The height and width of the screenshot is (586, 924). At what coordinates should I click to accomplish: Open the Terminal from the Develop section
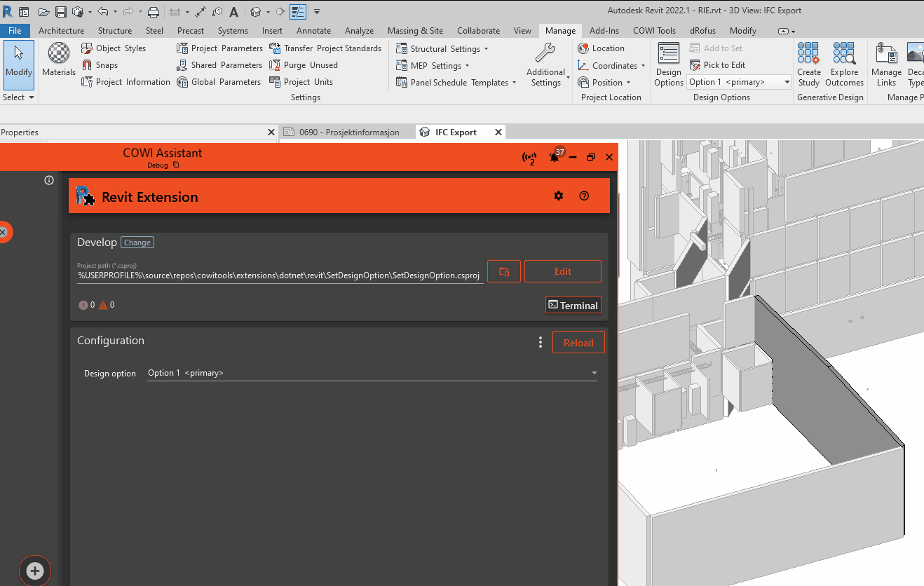click(x=573, y=305)
